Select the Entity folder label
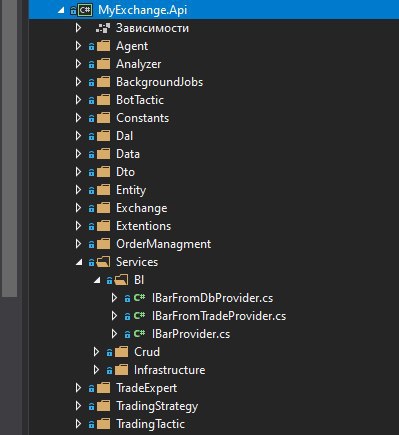 click(x=131, y=190)
